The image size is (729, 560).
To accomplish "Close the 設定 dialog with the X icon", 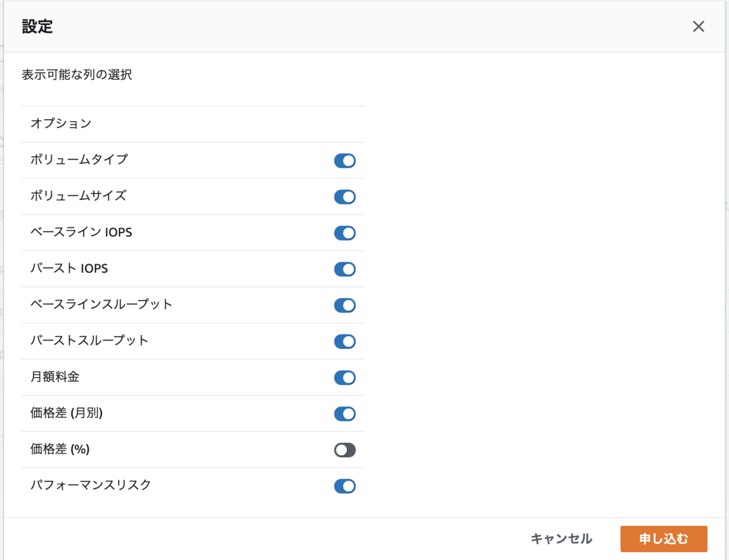I will pyautogui.click(x=699, y=27).
